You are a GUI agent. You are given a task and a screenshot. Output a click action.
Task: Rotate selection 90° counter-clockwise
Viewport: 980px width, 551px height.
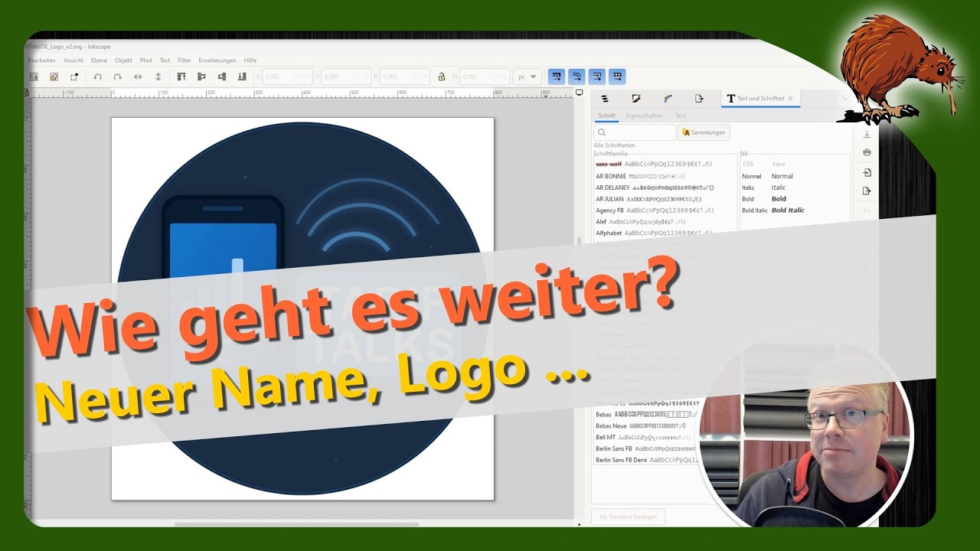point(97,77)
